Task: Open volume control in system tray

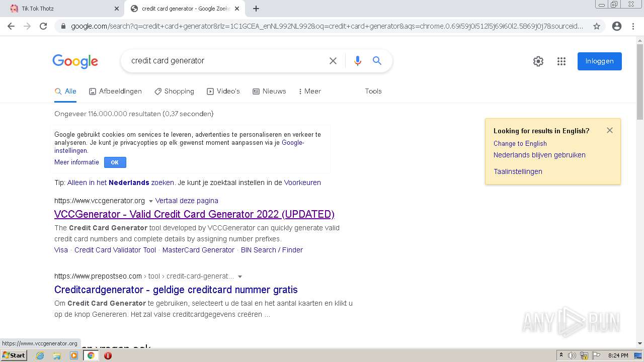Action: click(x=572, y=355)
